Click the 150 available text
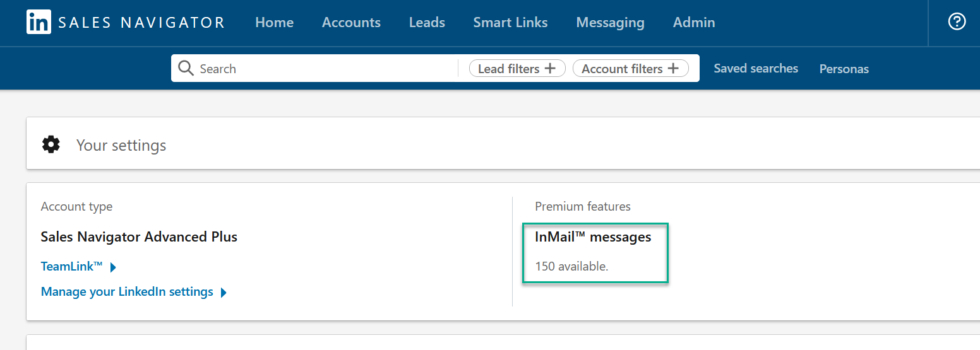 click(x=571, y=266)
